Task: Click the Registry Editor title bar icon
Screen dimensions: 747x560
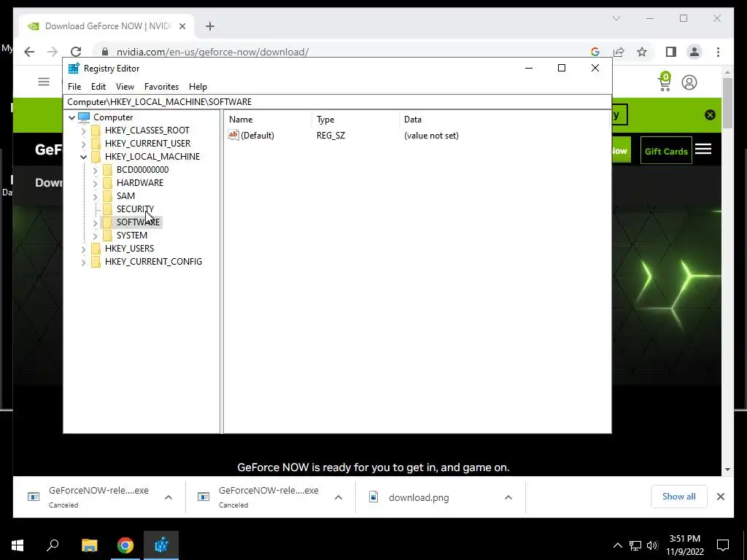Action: [74, 69]
